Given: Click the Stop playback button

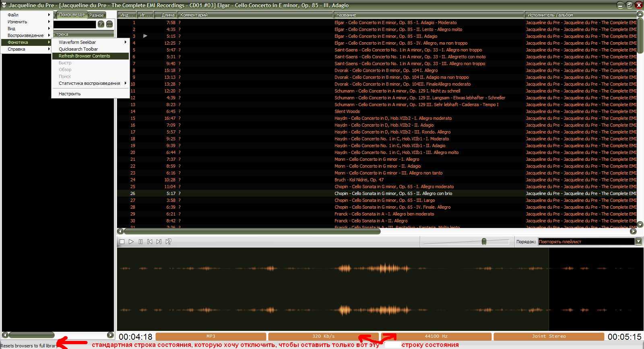Looking at the screenshot, I should click(122, 242).
